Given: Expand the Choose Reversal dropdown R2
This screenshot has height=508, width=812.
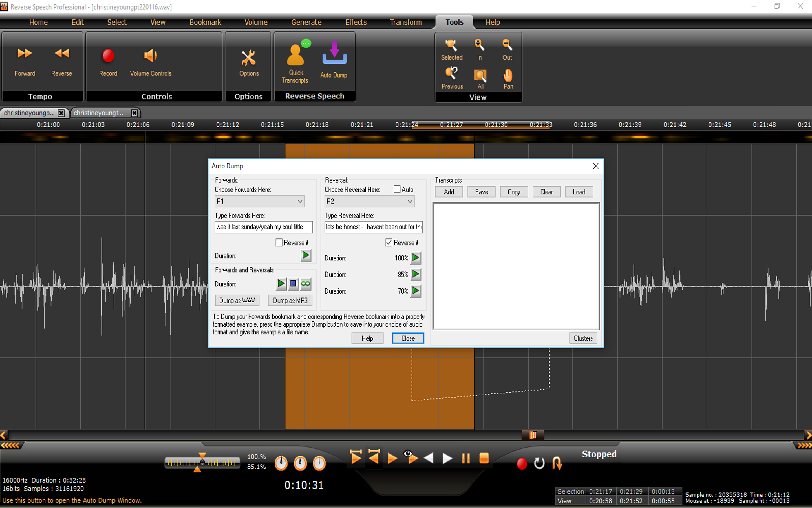Looking at the screenshot, I should tap(369, 201).
